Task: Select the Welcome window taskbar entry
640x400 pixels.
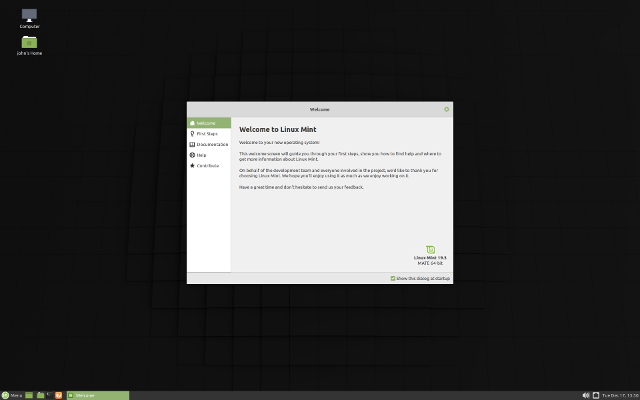Action: point(98,395)
